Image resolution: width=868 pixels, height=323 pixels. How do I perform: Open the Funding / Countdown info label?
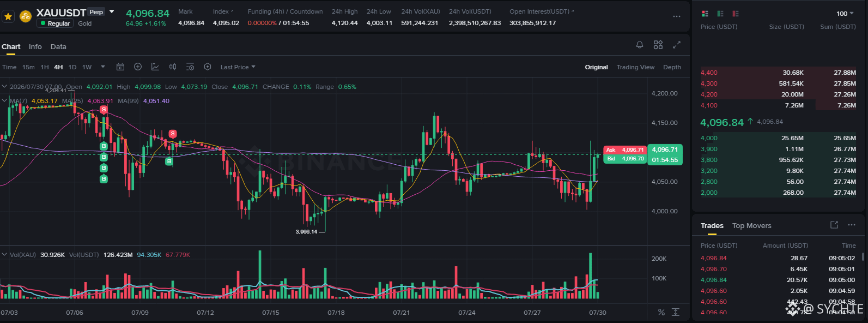pos(285,11)
